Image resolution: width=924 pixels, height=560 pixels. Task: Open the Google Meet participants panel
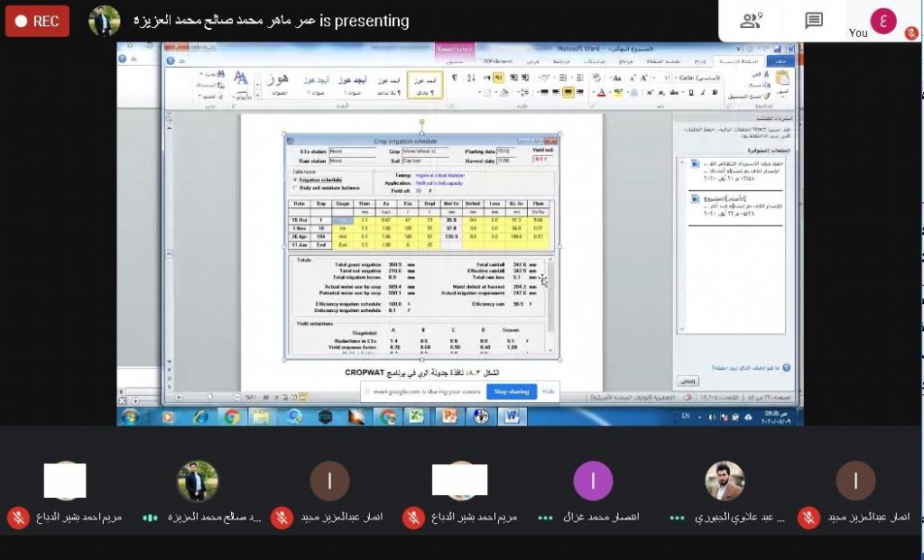751,22
